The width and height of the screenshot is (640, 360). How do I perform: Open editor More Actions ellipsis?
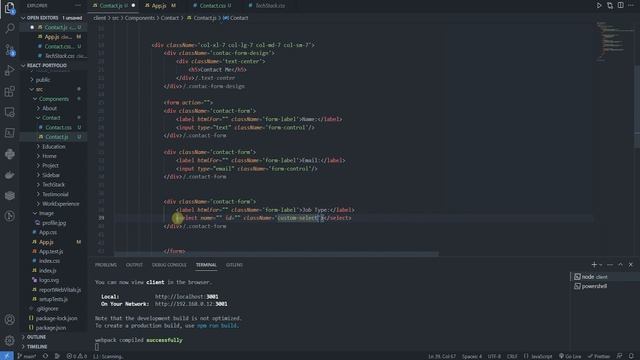click(631, 6)
